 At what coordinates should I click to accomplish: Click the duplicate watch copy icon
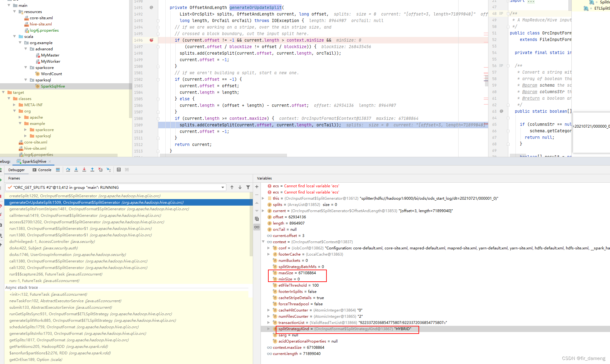click(257, 219)
